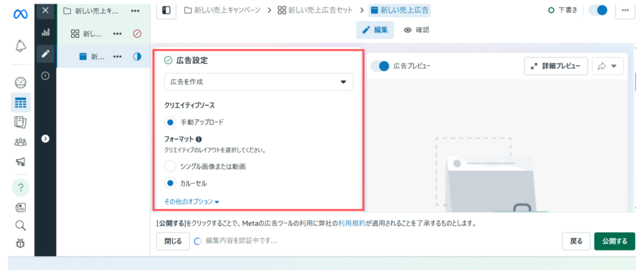Click the green 公開する button
Screen dimensions: 644x274
[614, 241]
